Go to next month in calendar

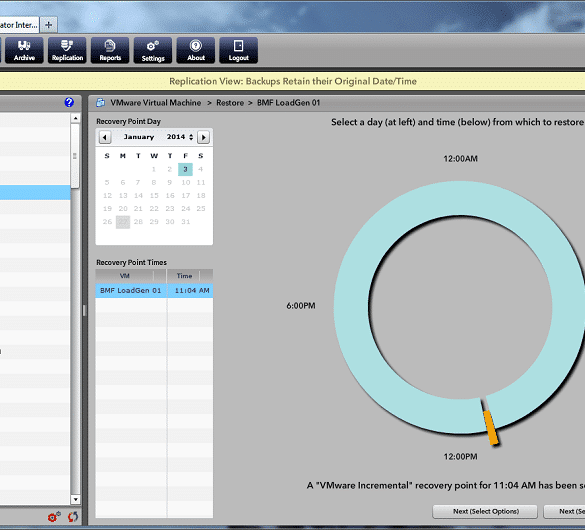pos(203,137)
